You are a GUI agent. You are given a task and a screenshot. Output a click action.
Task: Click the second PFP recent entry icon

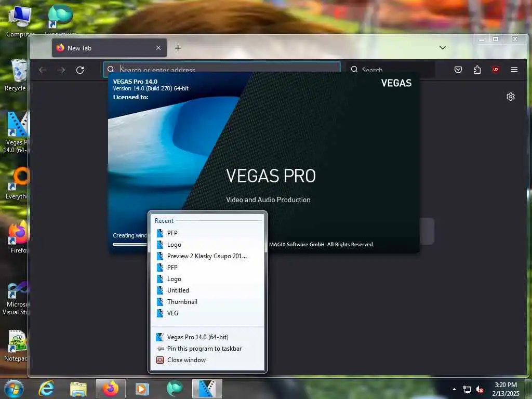[x=160, y=268]
